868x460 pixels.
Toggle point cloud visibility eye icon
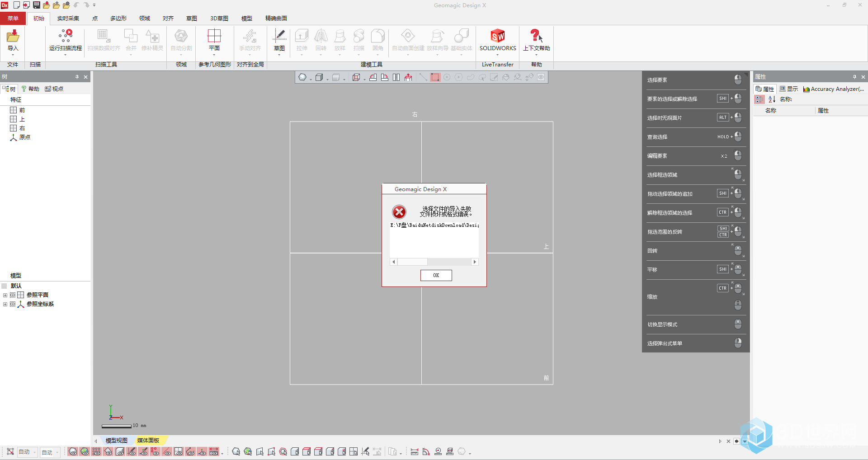pyautogui.click(x=96, y=451)
